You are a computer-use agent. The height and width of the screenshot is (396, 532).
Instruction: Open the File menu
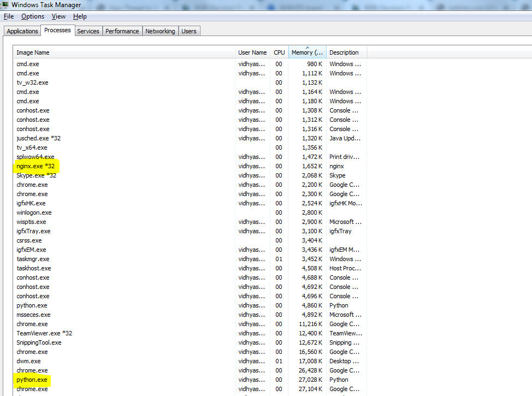[9, 16]
